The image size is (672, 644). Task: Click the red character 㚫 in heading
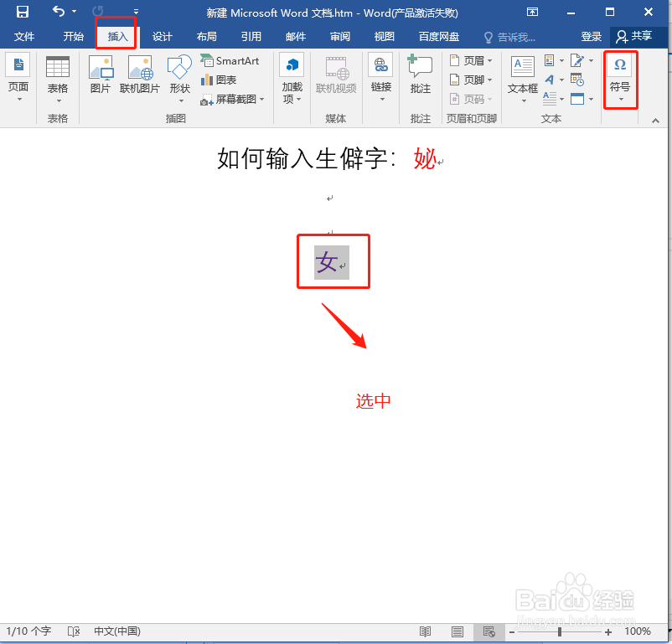pyautogui.click(x=424, y=158)
